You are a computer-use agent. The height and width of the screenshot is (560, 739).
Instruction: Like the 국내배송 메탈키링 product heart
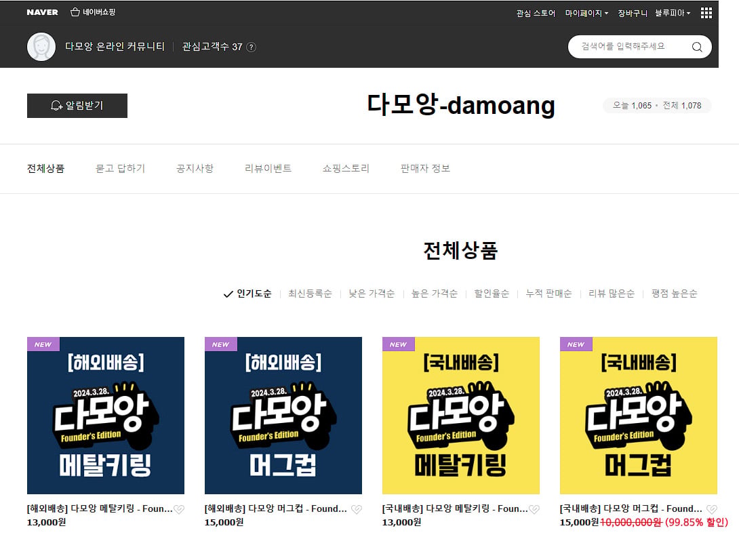point(534,509)
